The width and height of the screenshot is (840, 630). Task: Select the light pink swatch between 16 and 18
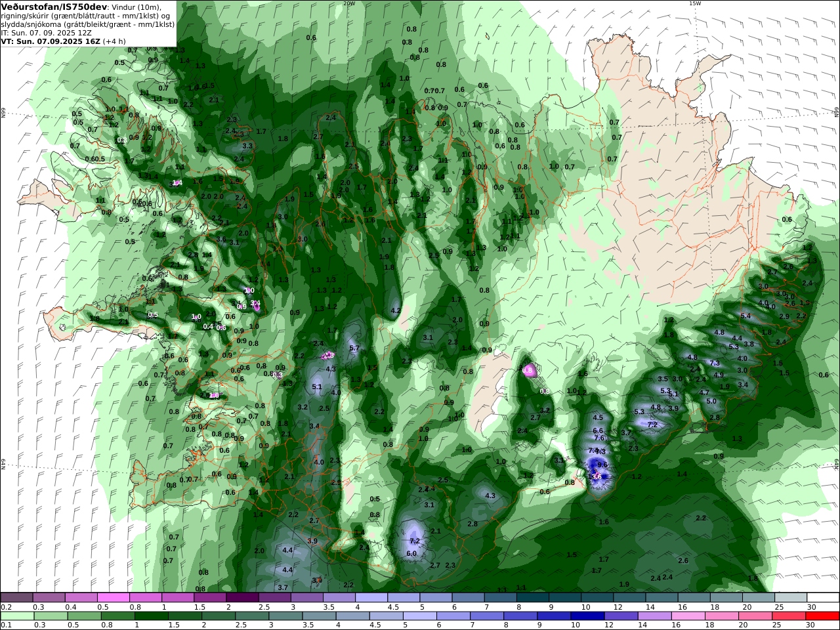[x=688, y=616]
